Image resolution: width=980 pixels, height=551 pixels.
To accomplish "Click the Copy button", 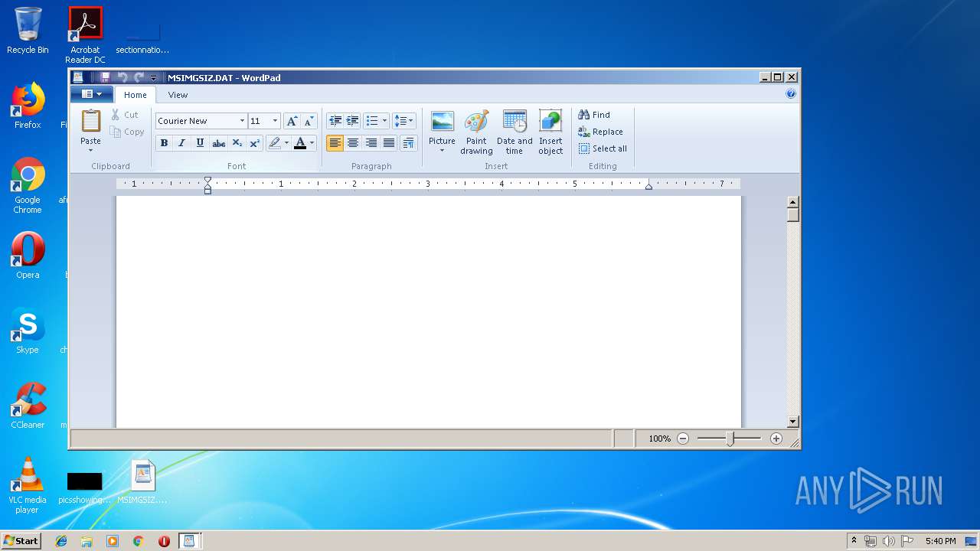I will coord(127,132).
